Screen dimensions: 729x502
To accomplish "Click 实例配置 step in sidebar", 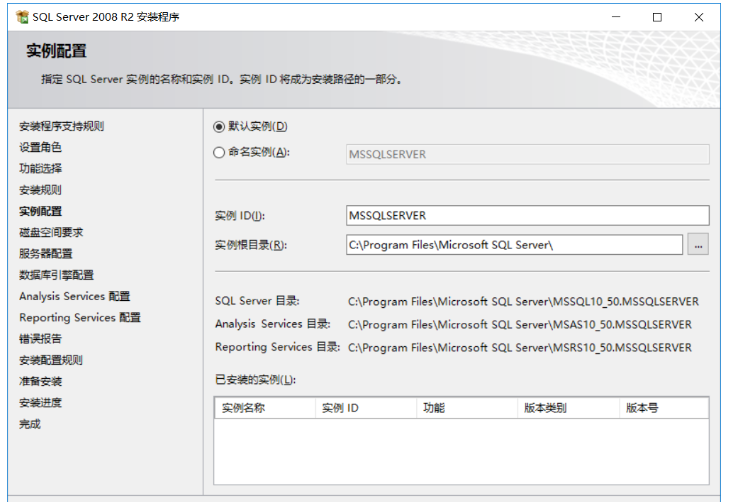I will pyautogui.click(x=40, y=211).
